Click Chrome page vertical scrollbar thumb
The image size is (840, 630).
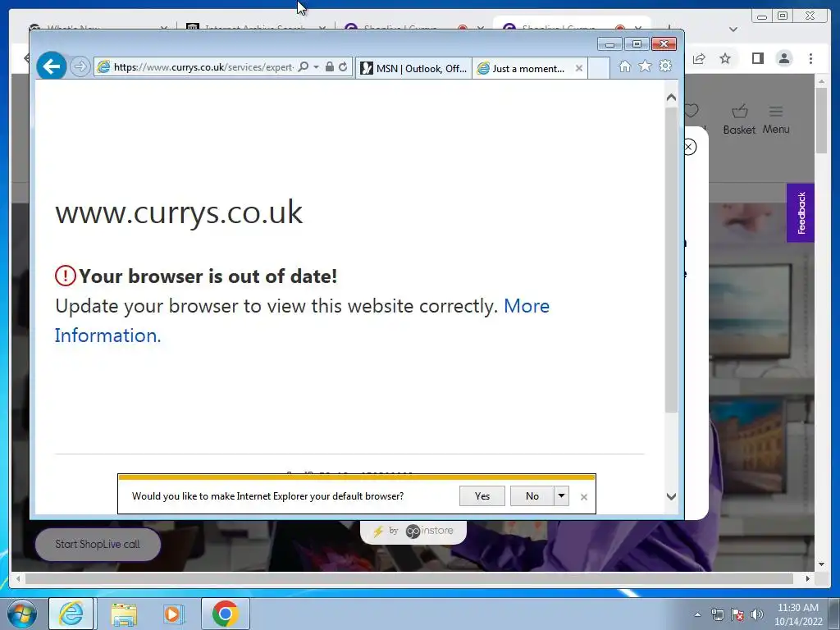pos(822,120)
